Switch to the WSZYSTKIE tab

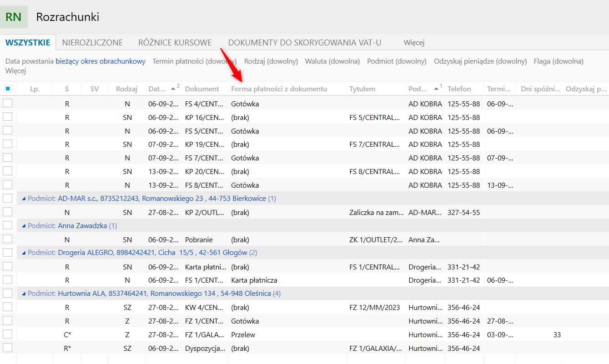pos(28,43)
